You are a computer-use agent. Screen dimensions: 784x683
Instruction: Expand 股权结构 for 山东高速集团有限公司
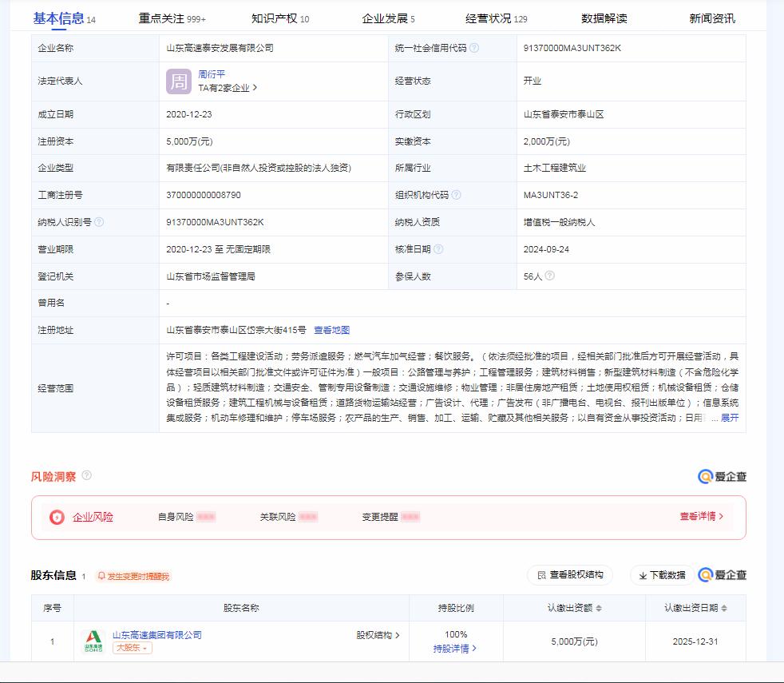(378, 635)
